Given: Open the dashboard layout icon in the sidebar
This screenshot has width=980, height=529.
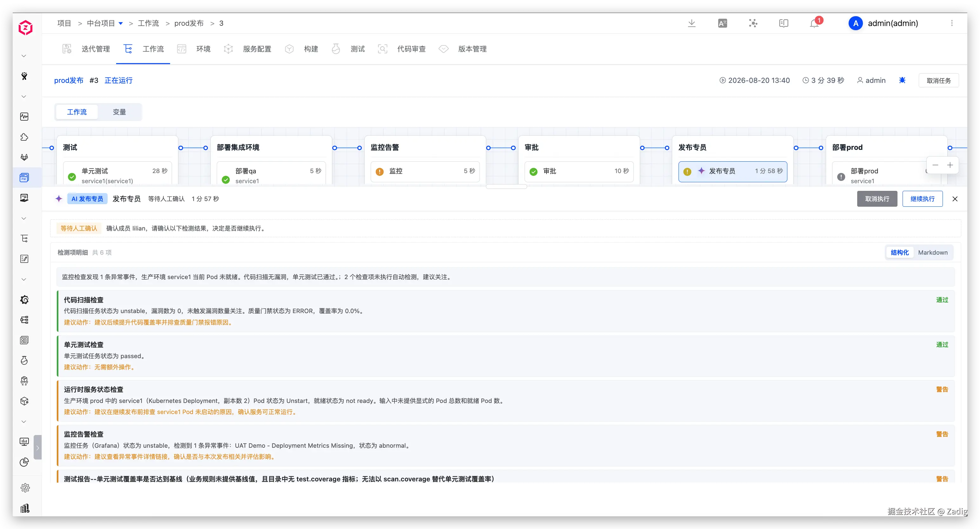Looking at the screenshot, I should 24,340.
